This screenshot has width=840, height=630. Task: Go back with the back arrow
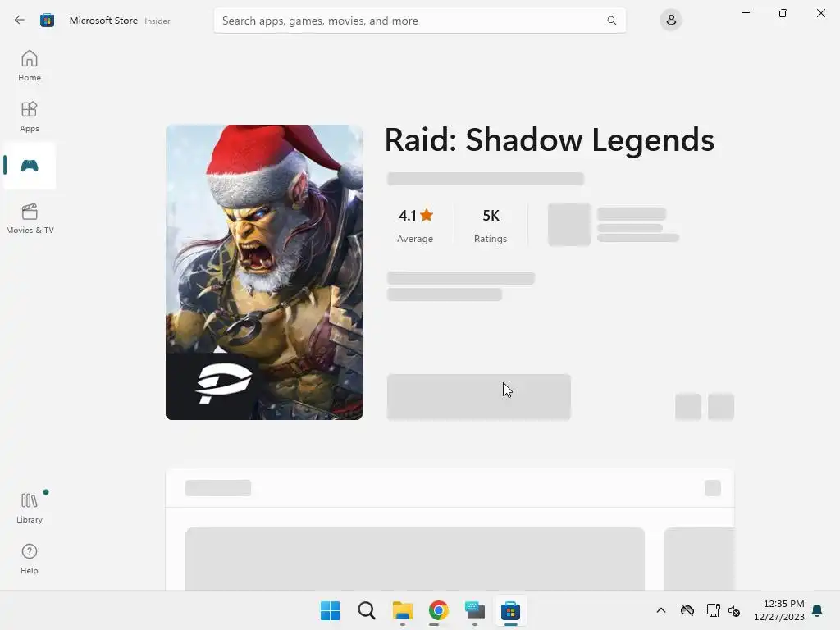[20, 21]
